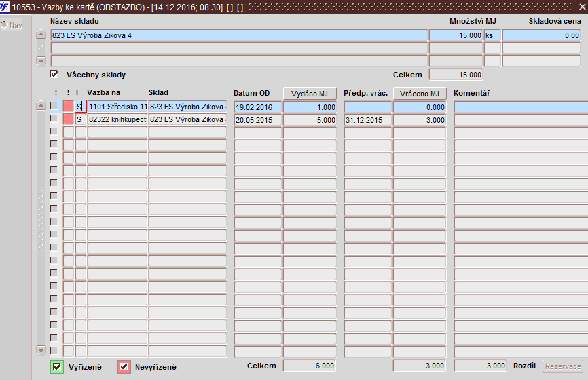Select the 1101 Středisko 11 binding cell
This screenshot has width=588, height=380.
coord(117,107)
